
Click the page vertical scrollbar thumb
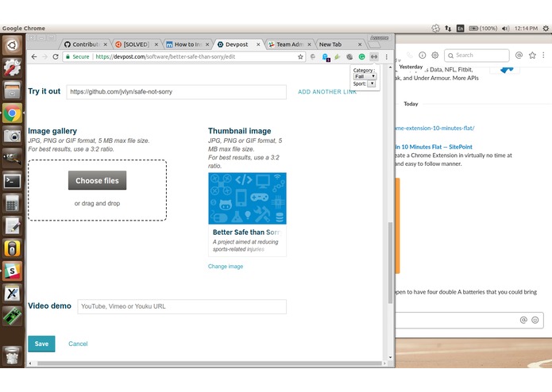pyautogui.click(x=390, y=263)
